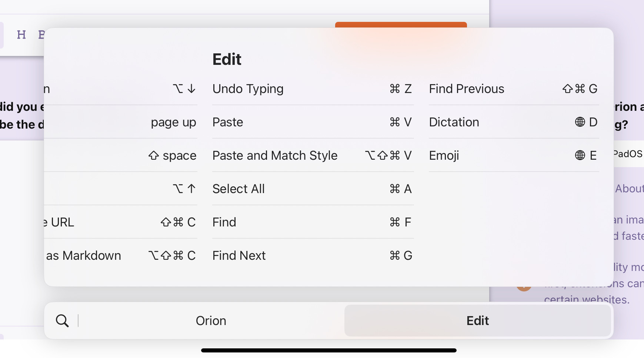This screenshot has height=358, width=644.
Task: Start Dictation from the shortcut list
Action: [513, 122]
